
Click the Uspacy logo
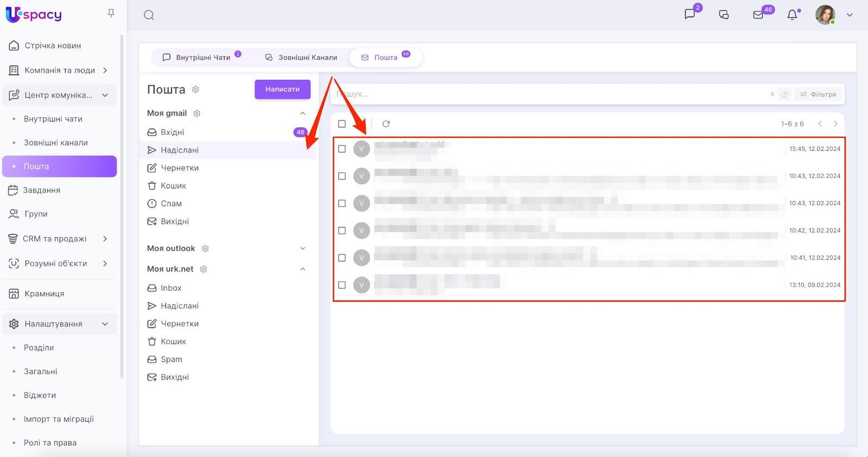[x=34, y=15]
